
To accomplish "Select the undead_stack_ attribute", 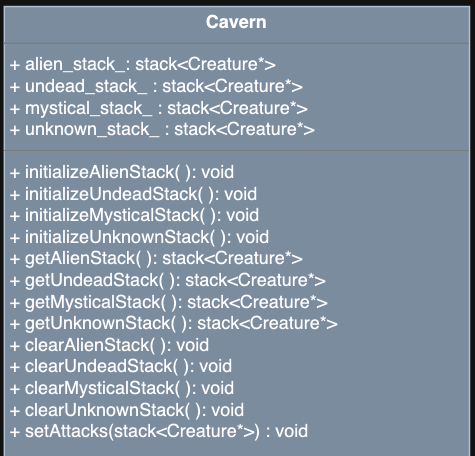I will [x=156, y=86].
